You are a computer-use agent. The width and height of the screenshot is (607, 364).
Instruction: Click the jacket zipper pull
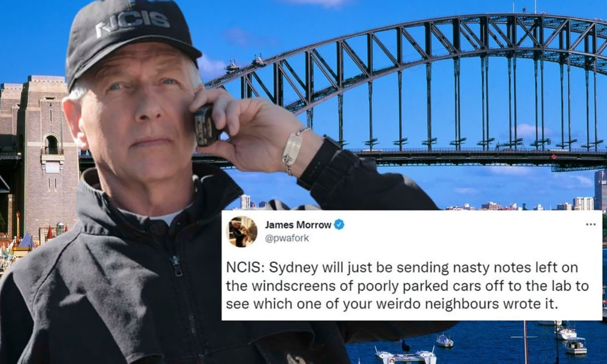[x=177, y=265]
